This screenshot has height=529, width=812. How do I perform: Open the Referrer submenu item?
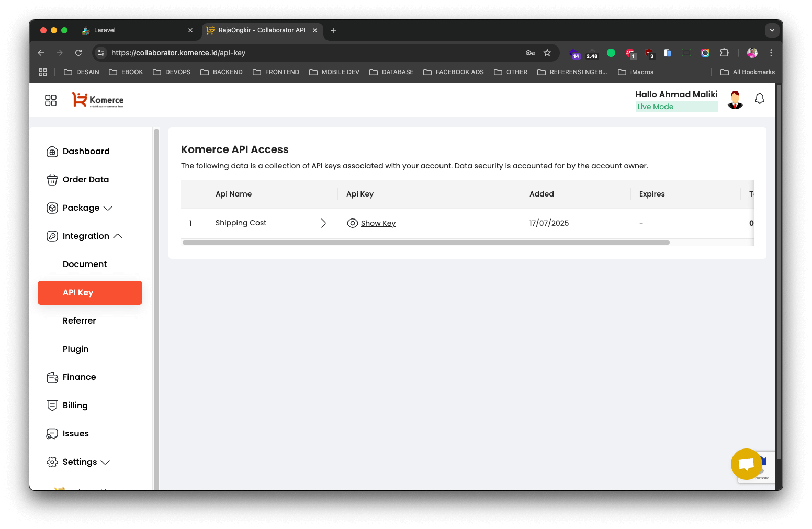(80, 321)
